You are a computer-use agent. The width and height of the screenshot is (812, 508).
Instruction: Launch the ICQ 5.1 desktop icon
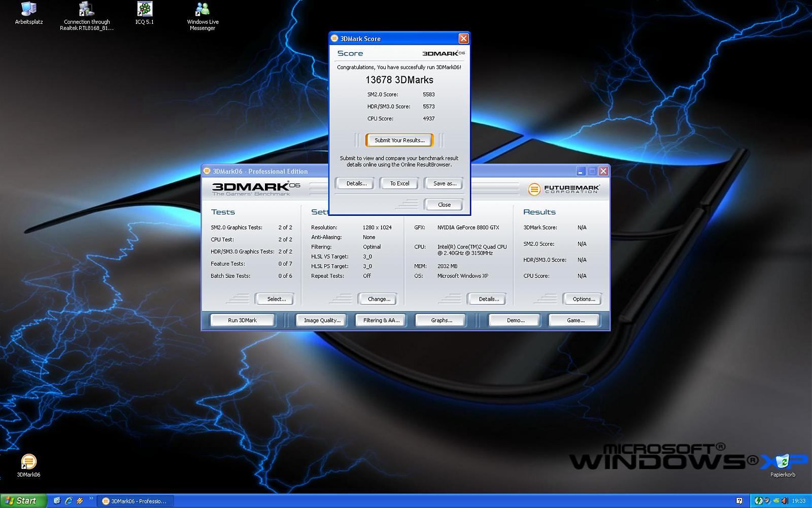click(145, 13)
